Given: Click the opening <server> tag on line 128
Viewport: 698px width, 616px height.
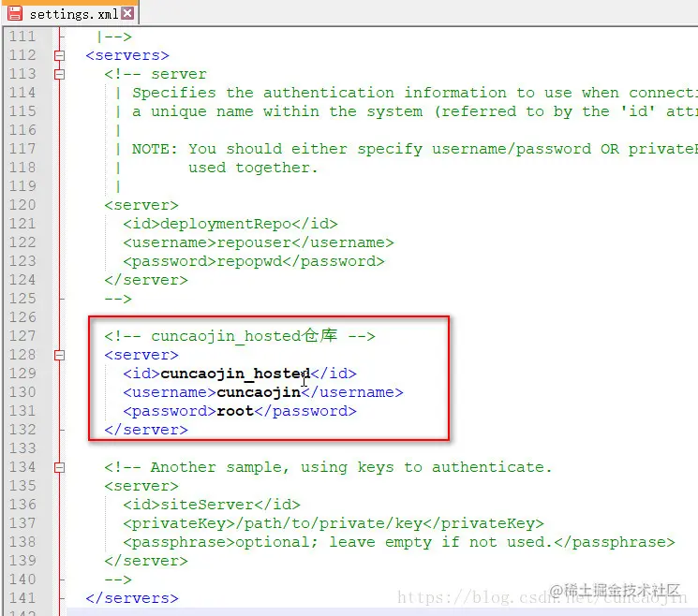Looking at the screenshot, I should [x=141, y=355].
